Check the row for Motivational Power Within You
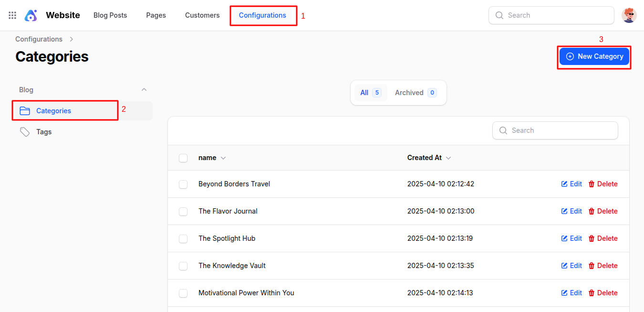The height and width of the screenshot is (312, 644). [183, 293]
